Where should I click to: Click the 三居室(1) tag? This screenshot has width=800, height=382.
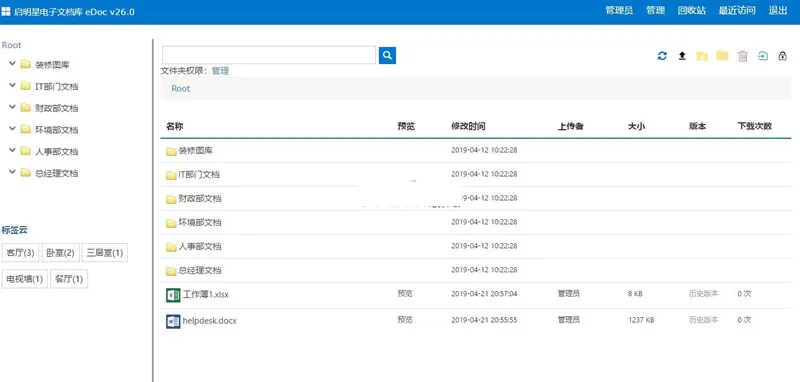pyautogui.click(x=105, y=252)
